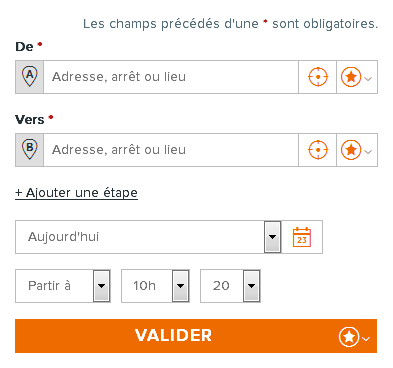
Task: Open the calendar date picker icon
Action: (302, 237)
